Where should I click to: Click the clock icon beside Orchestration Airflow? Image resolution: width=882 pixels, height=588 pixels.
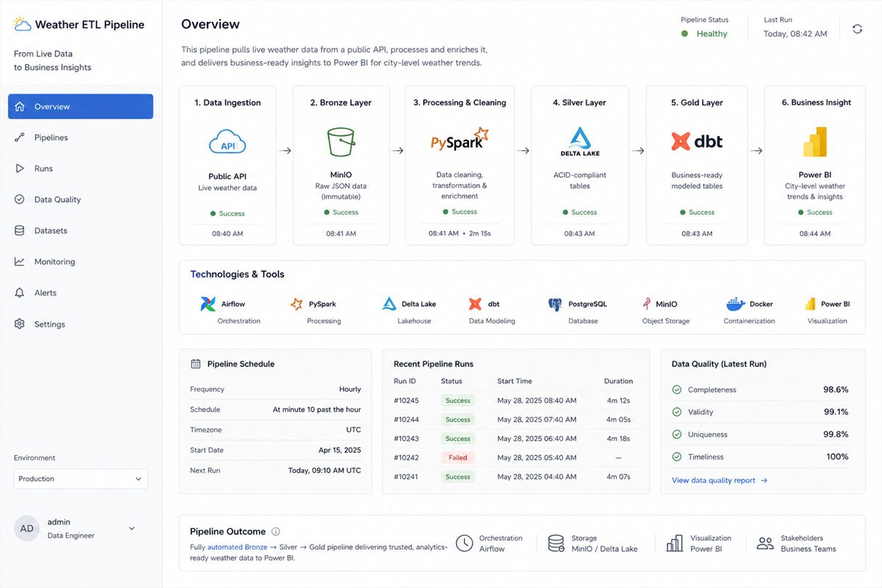pyautogui.click(x=464, y=543)
